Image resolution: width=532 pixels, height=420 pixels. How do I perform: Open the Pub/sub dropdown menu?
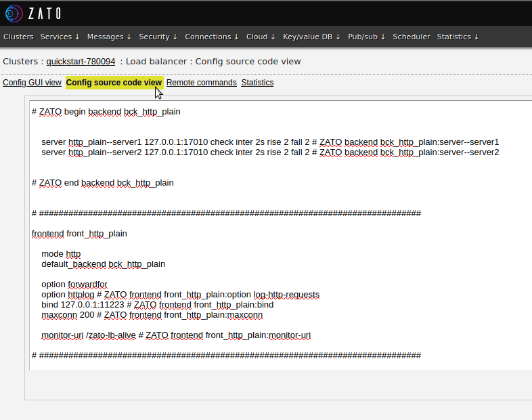366,37
